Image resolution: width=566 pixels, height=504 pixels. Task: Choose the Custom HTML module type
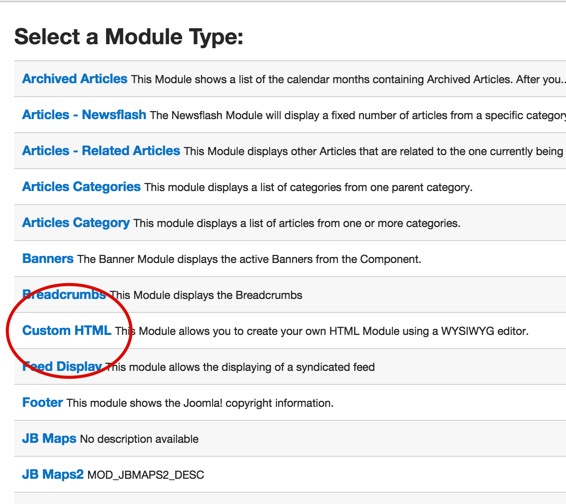coord(67,330)
